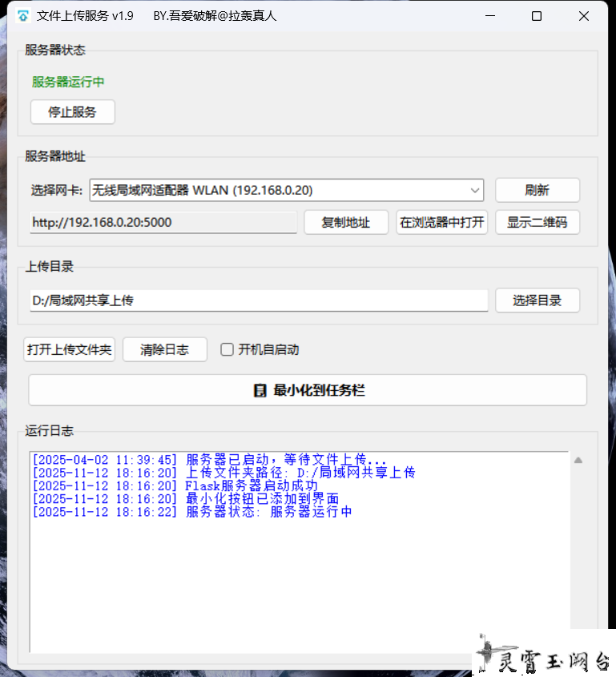616x677 pixels.
Task: Clear logs with 清除日志 button
Action: pyautogui.click(x=164, y=349)
